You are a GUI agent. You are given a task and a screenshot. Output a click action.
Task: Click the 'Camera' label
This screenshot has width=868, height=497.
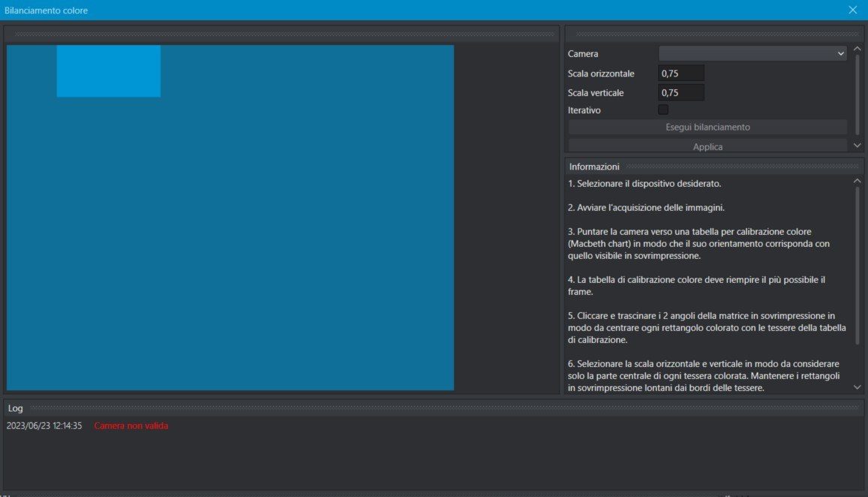click(x=583, y=54)
